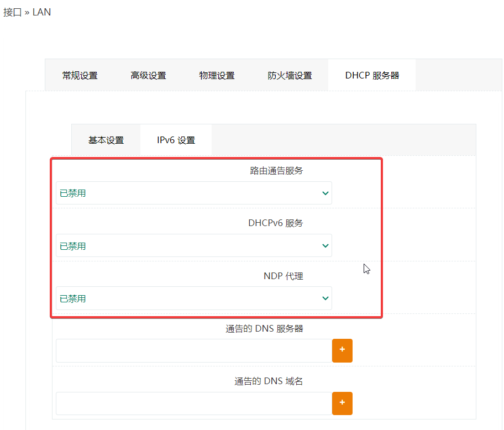
Task: Focus the 通告的 DNS 域名 input field
Action: (x=193, y=403)
